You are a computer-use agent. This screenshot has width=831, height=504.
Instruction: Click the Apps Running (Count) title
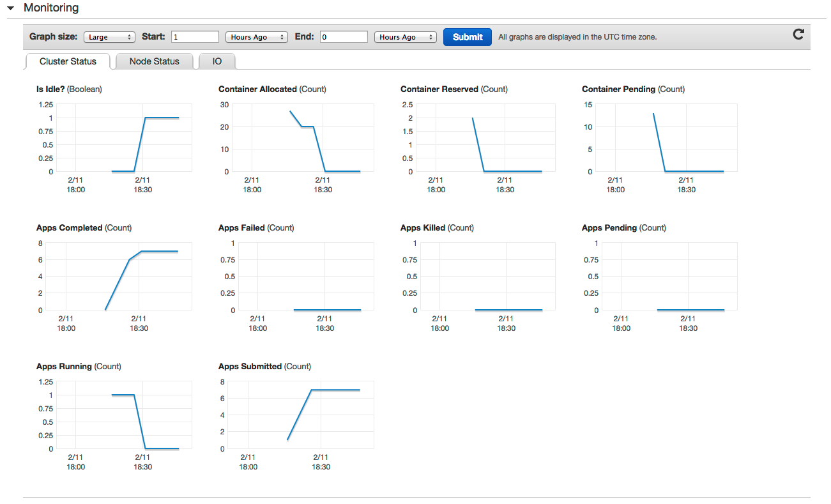pos(79,367)
